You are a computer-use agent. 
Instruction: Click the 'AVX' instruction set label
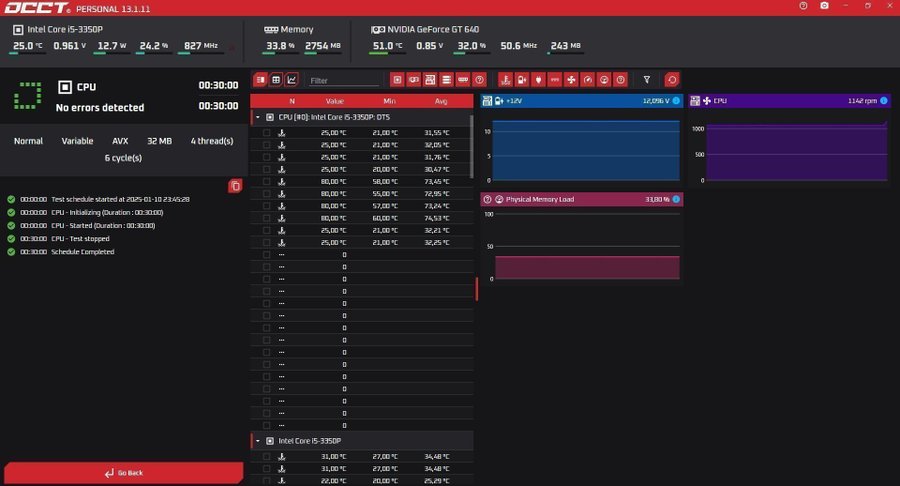[x=120, y=141]
